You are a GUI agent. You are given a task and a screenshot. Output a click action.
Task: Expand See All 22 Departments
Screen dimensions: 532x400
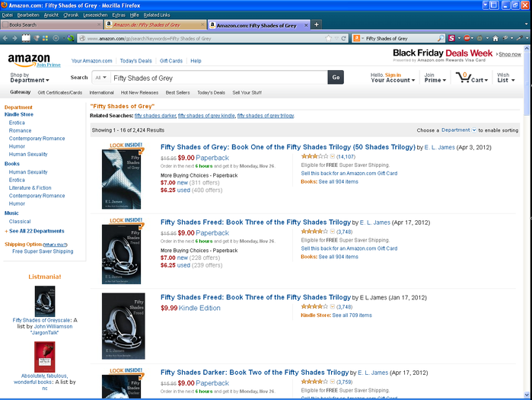[x=37, y=231]
